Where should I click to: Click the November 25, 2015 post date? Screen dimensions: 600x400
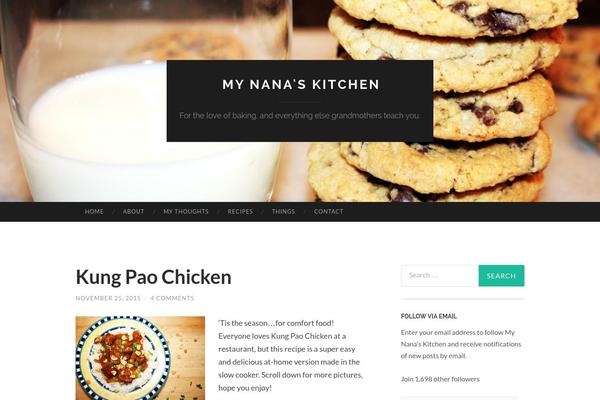[108, 298]
